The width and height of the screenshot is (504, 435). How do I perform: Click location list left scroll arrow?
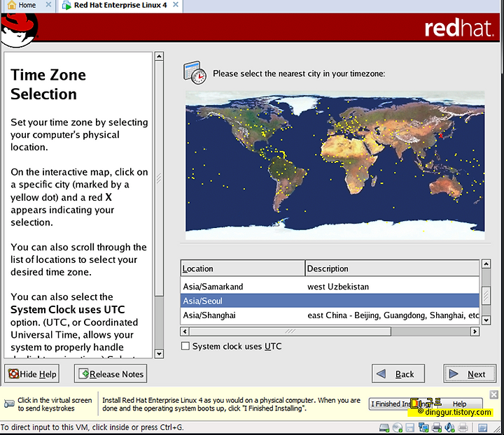point(185,331)
